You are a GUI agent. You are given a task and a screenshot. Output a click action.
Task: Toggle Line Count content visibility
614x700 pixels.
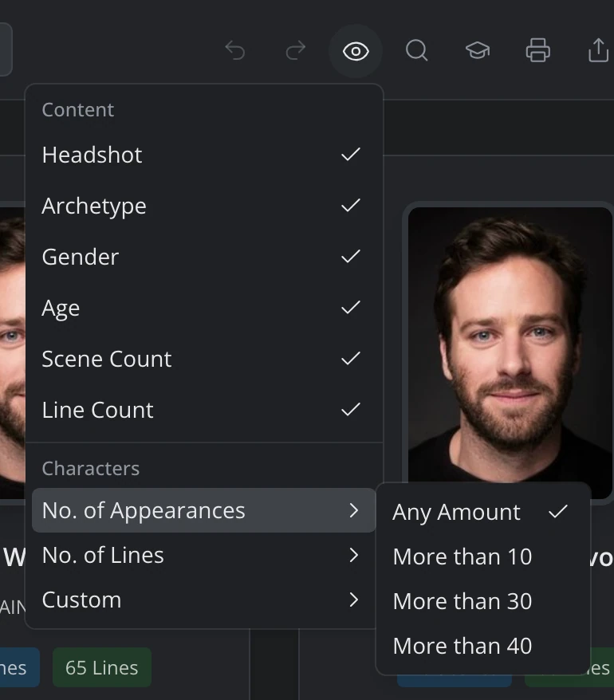[204, 410]
